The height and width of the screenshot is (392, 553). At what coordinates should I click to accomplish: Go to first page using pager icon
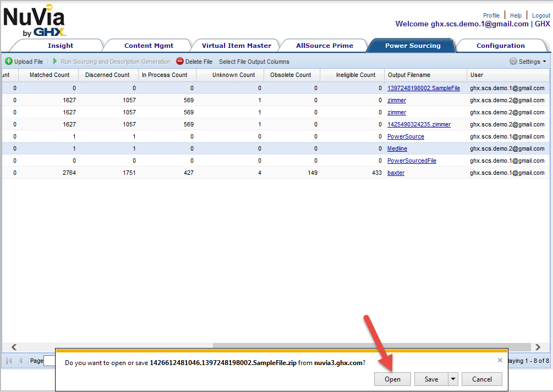pyautogui.click(x=9, y=361)
